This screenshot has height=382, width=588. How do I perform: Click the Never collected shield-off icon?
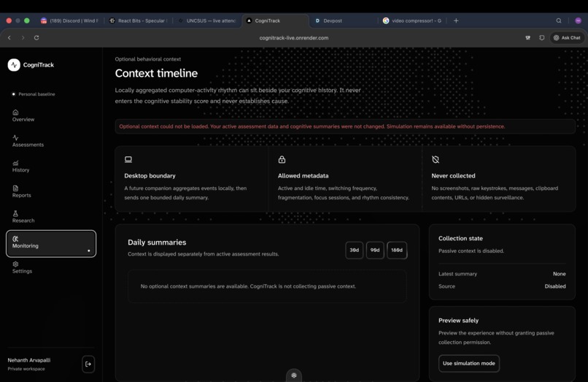coord(436,160)
